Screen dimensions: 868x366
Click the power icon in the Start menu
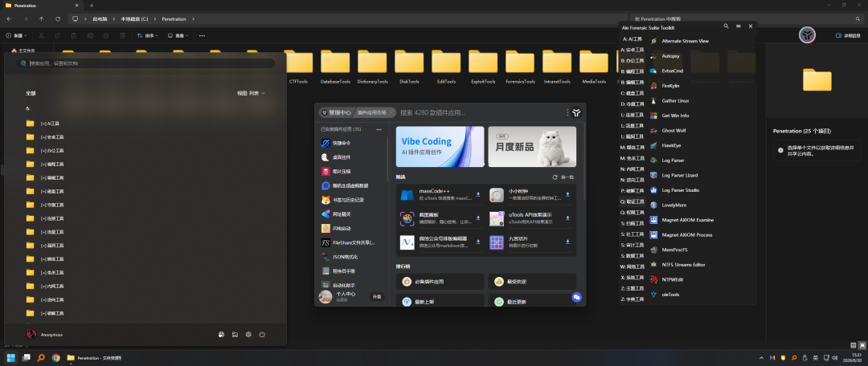point(262,335)
